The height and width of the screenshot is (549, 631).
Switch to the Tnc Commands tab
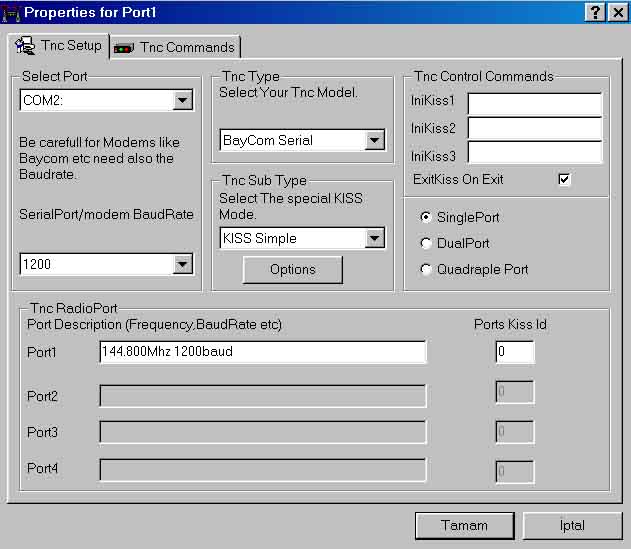pyautogui.click(x=175, y=47)
